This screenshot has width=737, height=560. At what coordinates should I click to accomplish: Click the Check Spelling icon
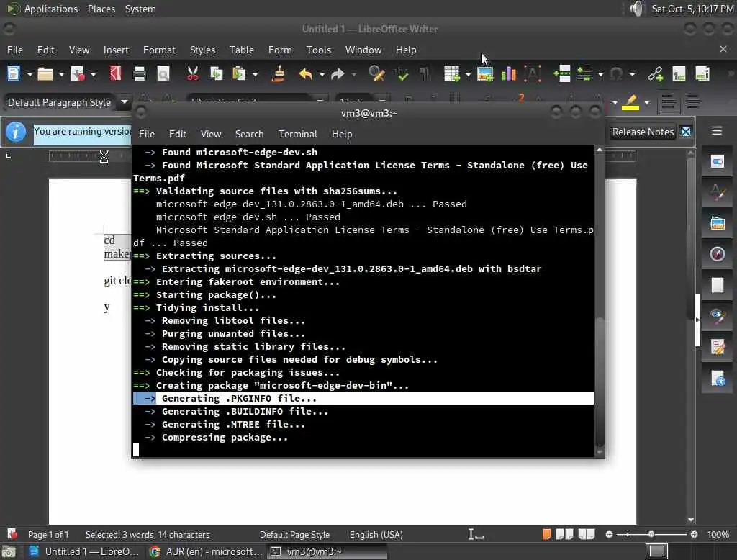[402, 74]
